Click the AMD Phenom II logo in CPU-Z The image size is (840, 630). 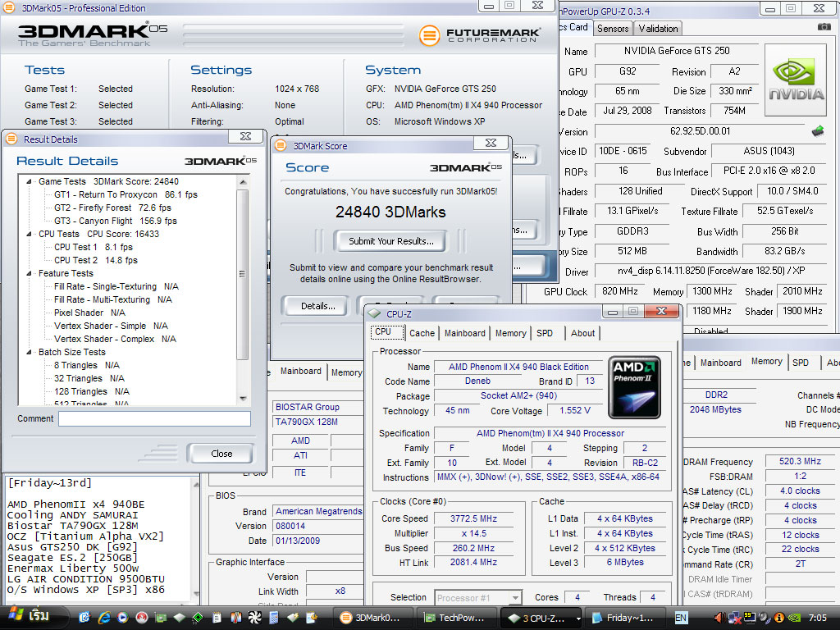634,387
